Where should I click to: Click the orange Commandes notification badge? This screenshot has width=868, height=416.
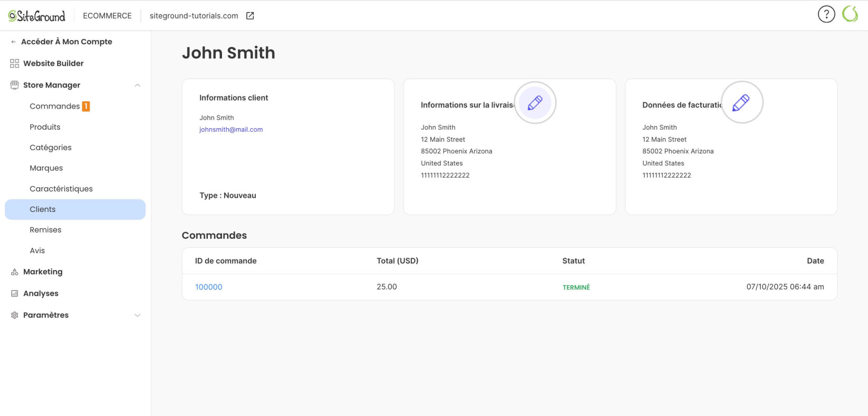click(x=86, y=107)
